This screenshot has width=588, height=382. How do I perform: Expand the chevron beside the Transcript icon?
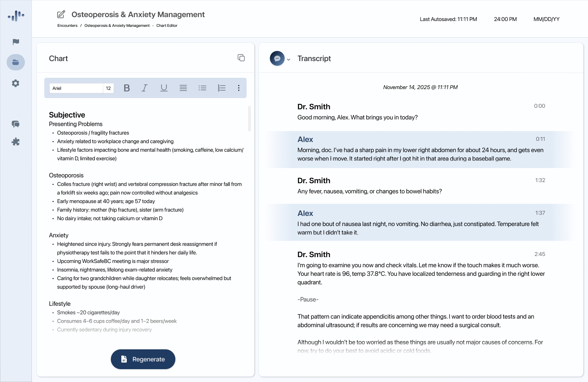289,60
